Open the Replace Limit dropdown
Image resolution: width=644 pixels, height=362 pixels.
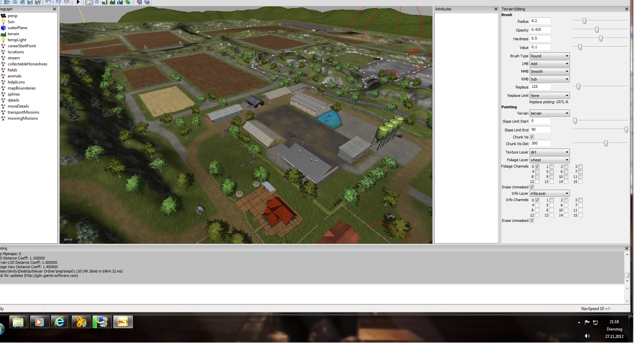549,96
